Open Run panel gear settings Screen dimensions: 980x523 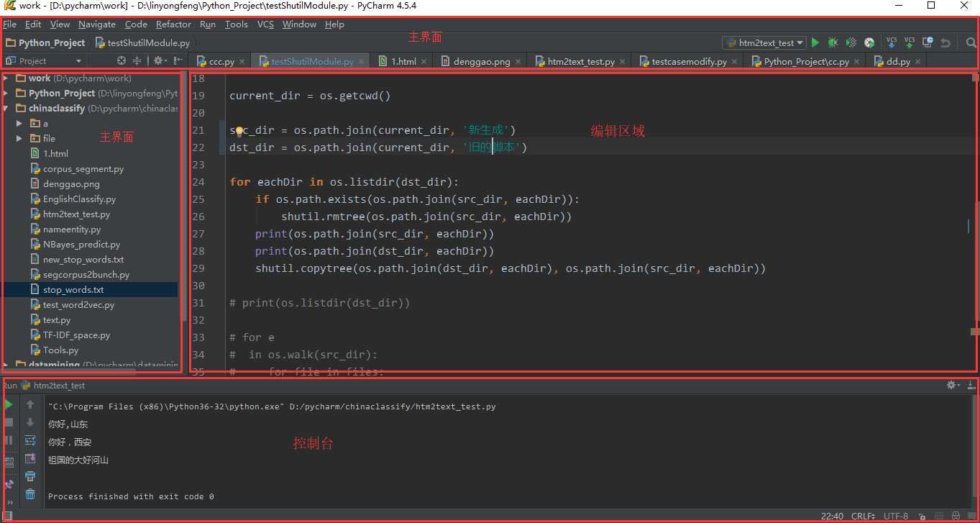953,386
